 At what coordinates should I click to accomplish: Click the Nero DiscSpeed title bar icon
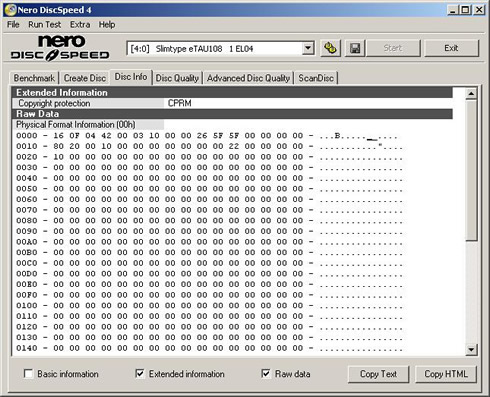(10, 10)
